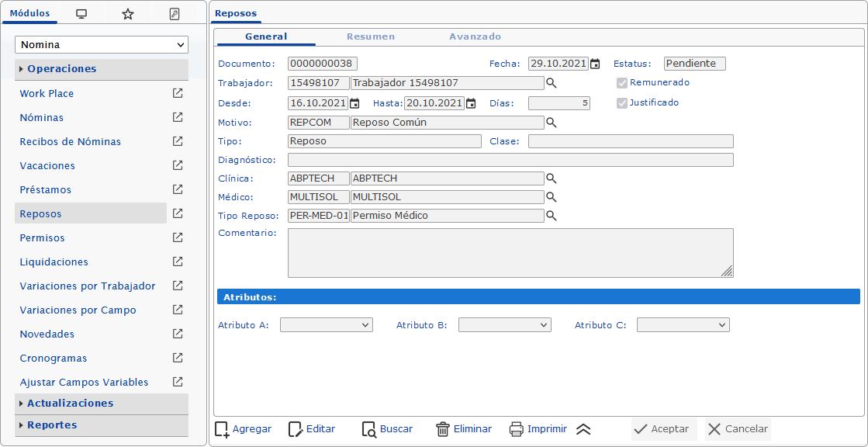Viewport: 868px width, 447px height.
Task: Toggle the Justificado checkbox
Action: coord(621,102)
